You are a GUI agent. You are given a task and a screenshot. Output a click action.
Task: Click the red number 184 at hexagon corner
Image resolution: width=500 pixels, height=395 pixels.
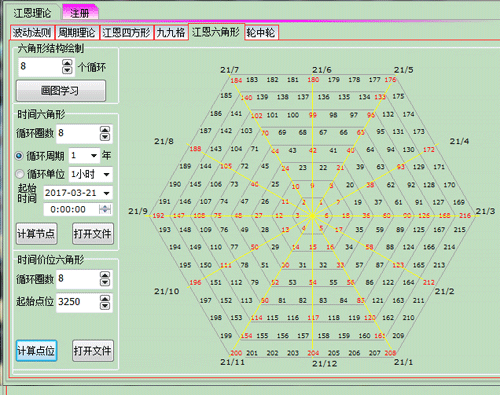pyautogui.click(x=236, y=80)
